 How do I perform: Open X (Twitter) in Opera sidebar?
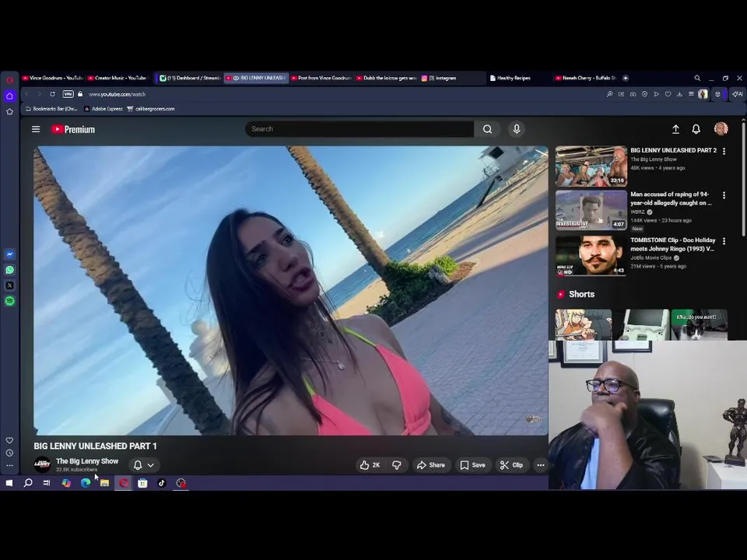(9, 285)
